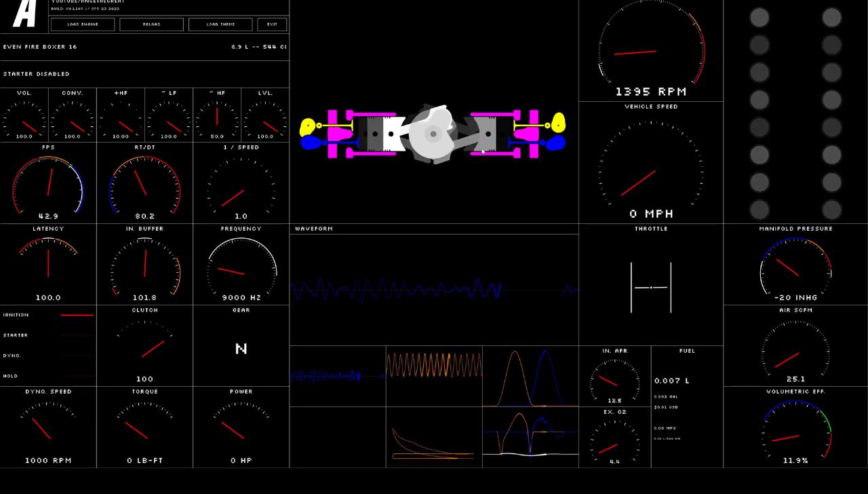Click the '0 MPH' speed readout
Image resolution: width=868 pixels, height=494 pixels.
point(651,214)
